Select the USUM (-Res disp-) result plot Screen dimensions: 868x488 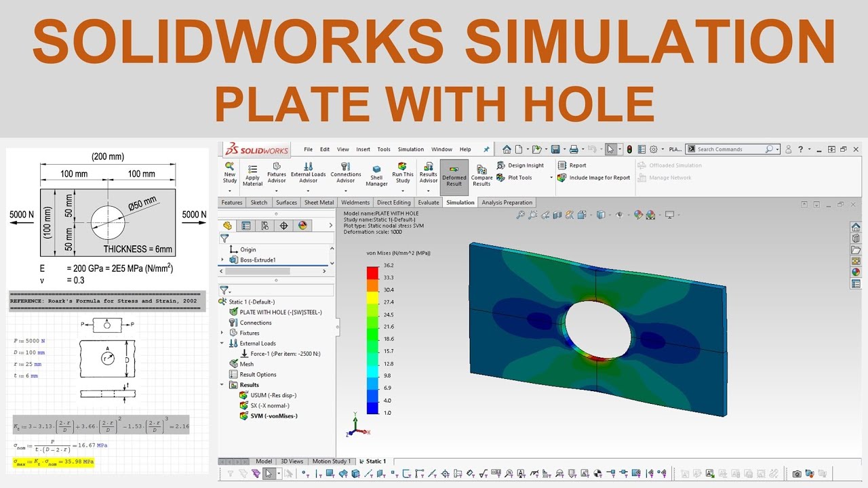[x=268, y=395]
